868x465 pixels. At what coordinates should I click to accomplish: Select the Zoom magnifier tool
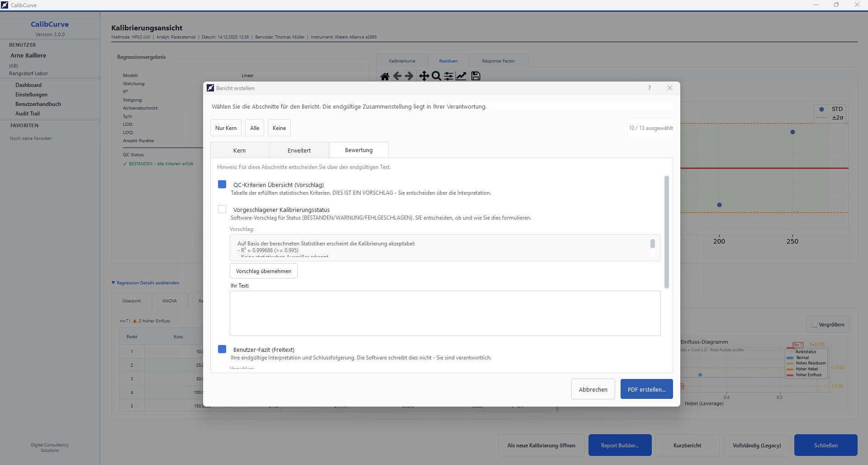[436, 76]
